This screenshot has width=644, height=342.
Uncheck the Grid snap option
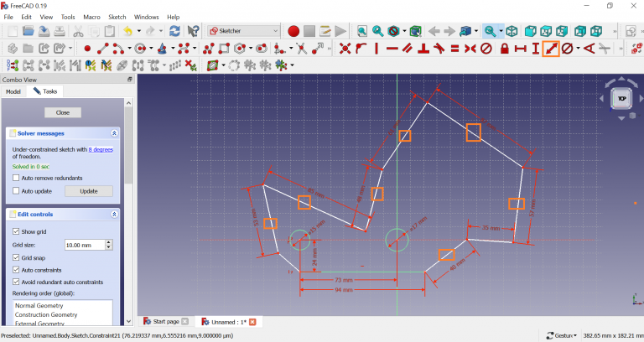pos(17,257)
